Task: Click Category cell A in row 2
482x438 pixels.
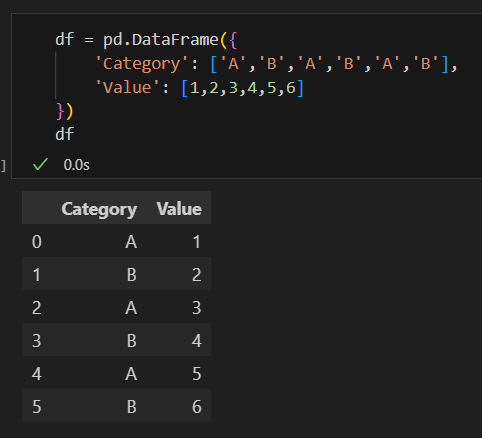Action: point(131,308)
